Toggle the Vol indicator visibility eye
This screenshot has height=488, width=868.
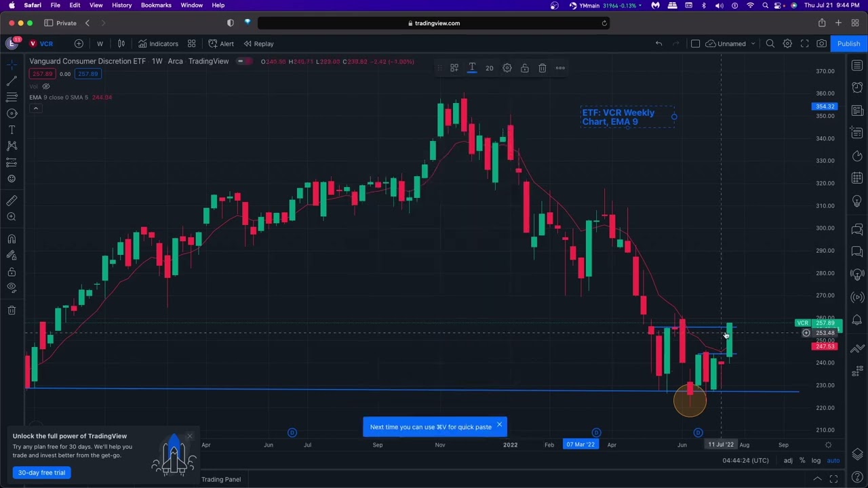click(46, 86)
